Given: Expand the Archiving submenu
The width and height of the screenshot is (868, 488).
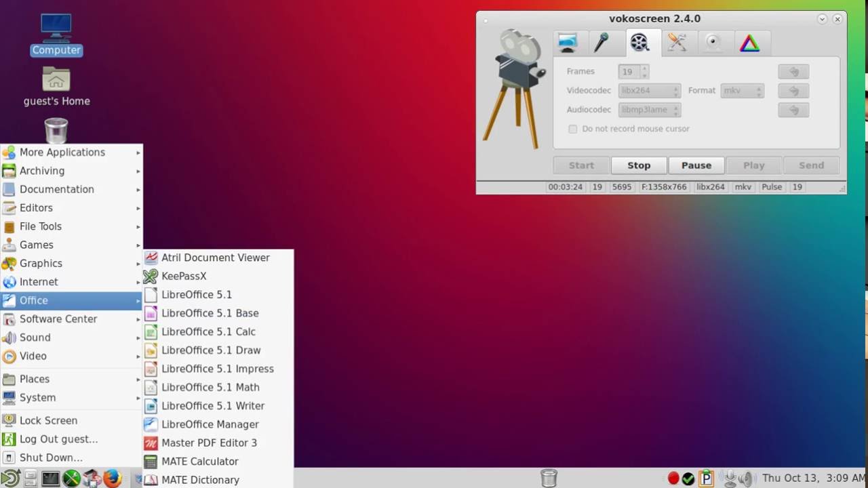Looking at the screenshot, I should coord(71,171).
